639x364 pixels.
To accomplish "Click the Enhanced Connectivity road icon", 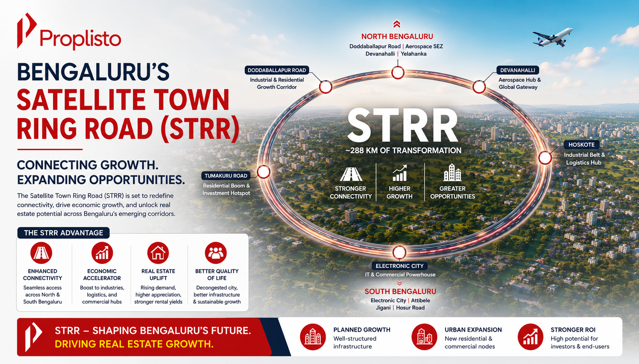I will 41,253.
